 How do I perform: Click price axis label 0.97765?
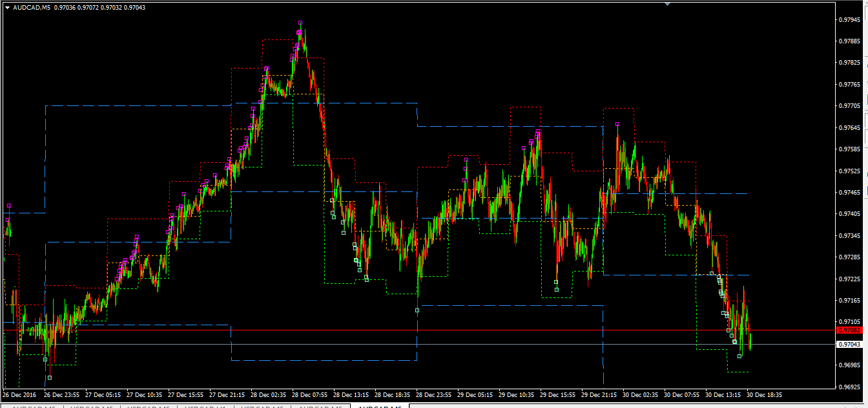[x=849, y=85]
